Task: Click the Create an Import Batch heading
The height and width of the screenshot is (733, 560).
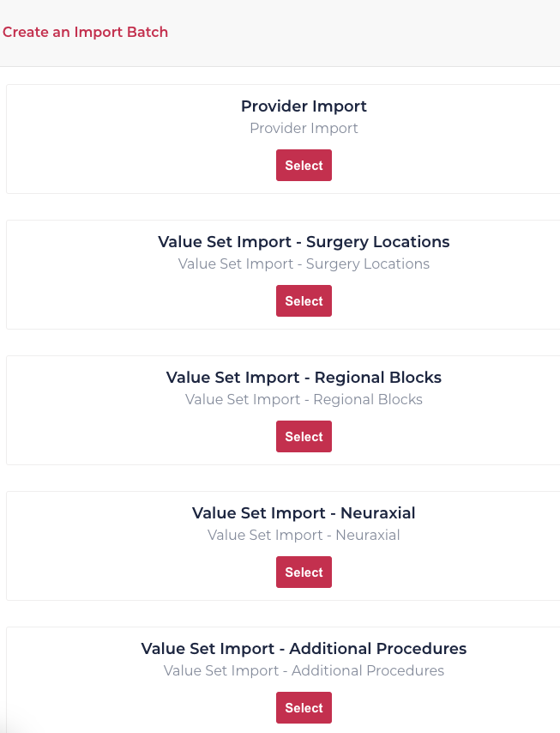Action: point(86,32)
